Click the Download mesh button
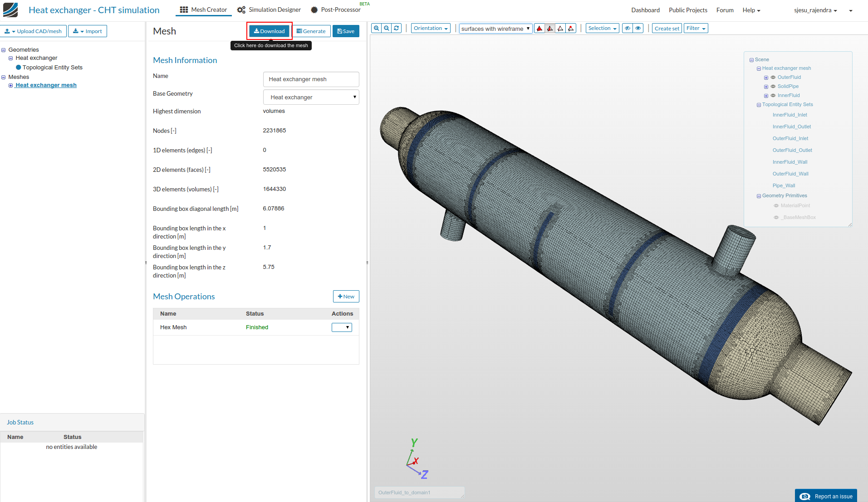Screen dimensions: 868x502 click(x=269, y=31)
